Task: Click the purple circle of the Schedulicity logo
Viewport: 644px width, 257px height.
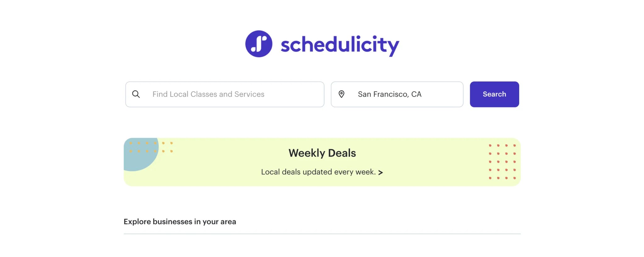Action: (x=260, y=44)
